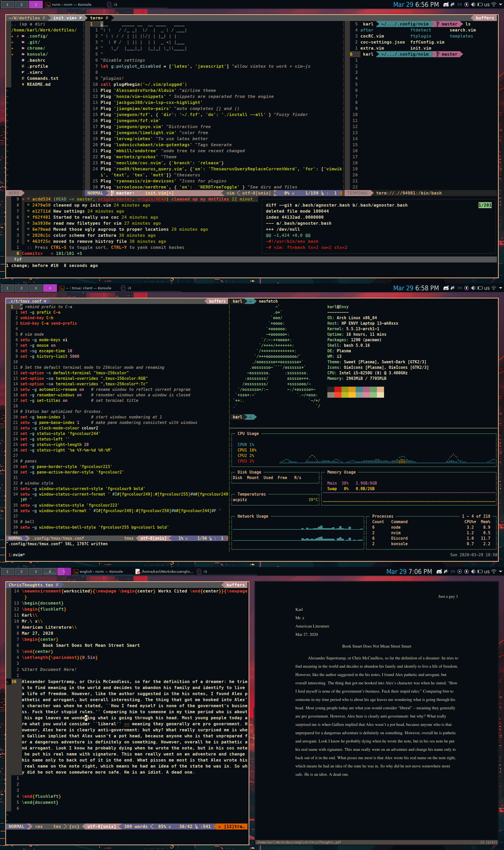Open the tray arrow next to 7:06 PM clock
504x850 pixels.
pos(500,571)
